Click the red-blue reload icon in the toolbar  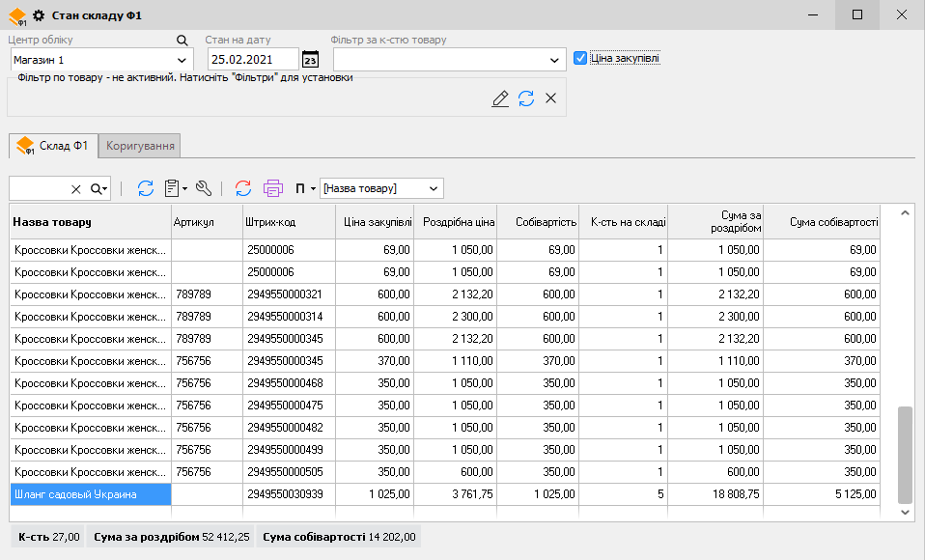243,188
